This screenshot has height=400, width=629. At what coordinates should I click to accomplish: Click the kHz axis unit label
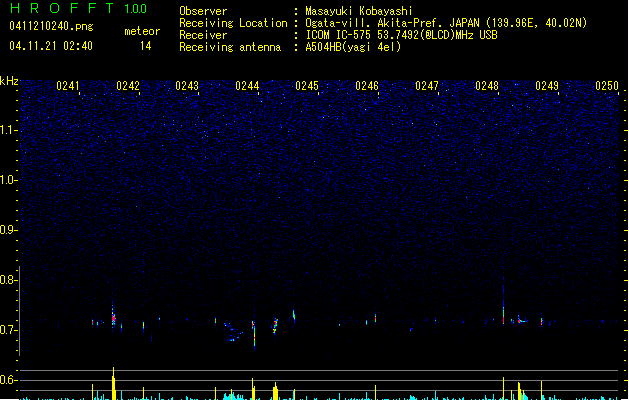tap(9, 81)
